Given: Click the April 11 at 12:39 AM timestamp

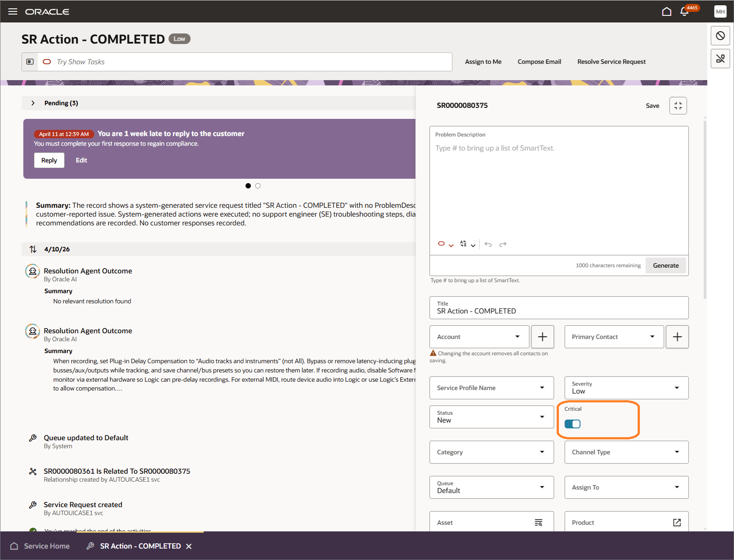Looking at the screenshot, I should [x=64, y=134].
